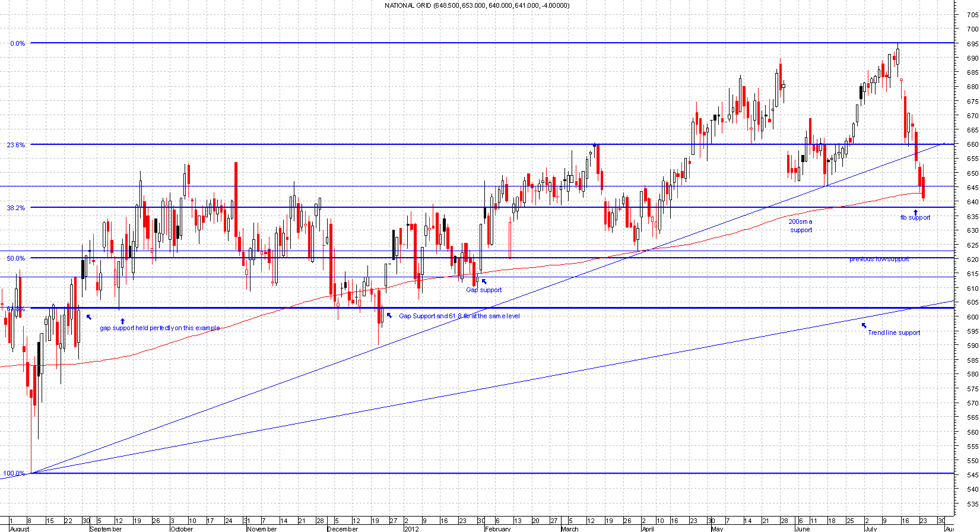Click 'March' on the date axis
980x532 pixels.
pos(569,528)
